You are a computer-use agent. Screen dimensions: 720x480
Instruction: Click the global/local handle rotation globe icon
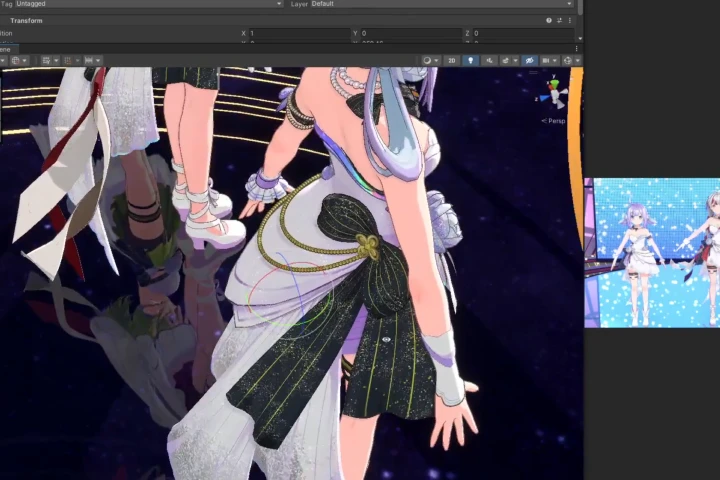coord(16,61)
